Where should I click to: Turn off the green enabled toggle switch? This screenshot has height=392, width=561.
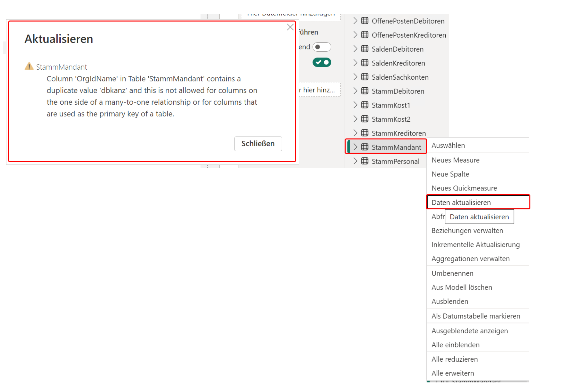pyautogui.click(x=322, y=62)
